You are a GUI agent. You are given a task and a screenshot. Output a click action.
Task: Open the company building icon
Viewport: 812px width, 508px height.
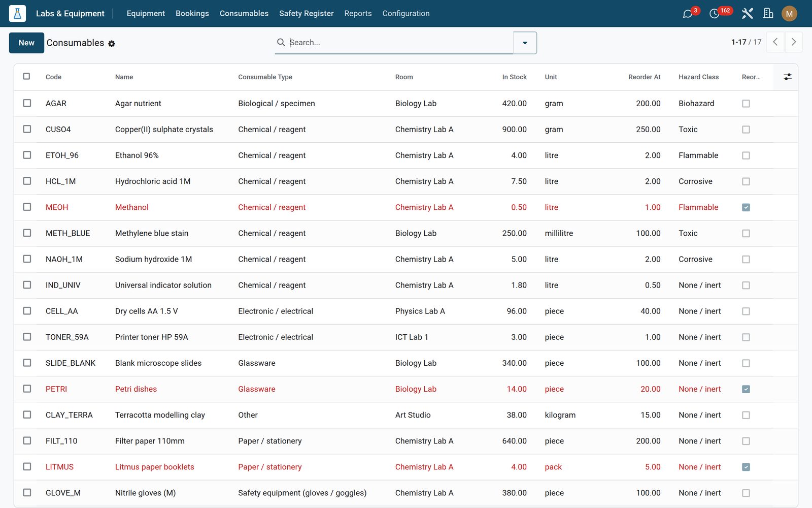click(768, 13)
